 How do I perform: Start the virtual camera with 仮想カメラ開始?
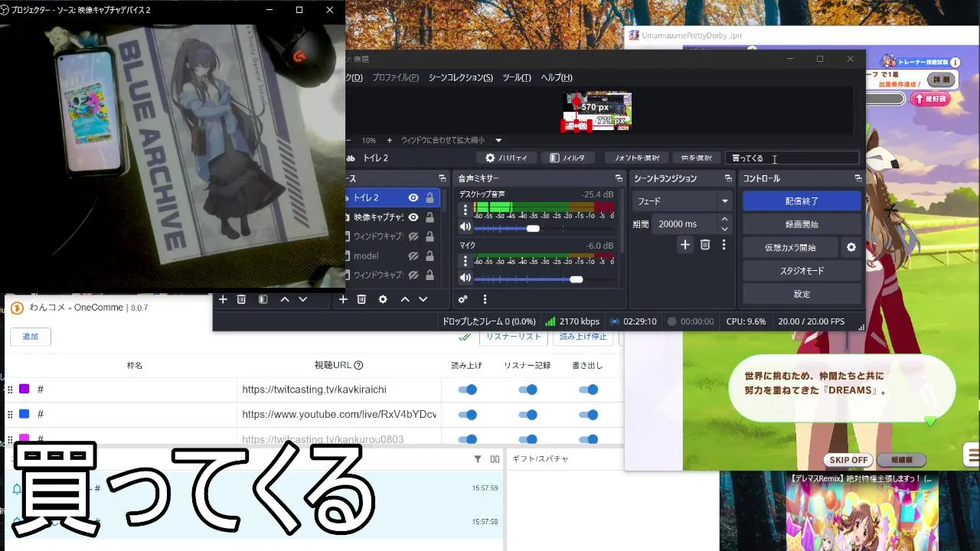790,247
